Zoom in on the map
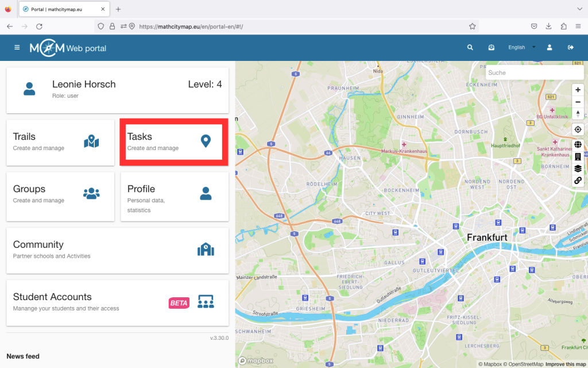 point(578,90)
